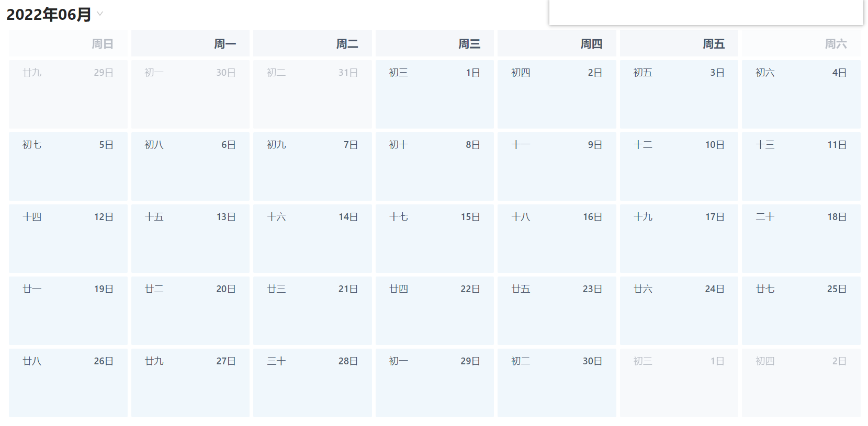This screenshot has width=868, height=426.
Task: Select the 26日 廿八 day
Action: tap(68, 383)
